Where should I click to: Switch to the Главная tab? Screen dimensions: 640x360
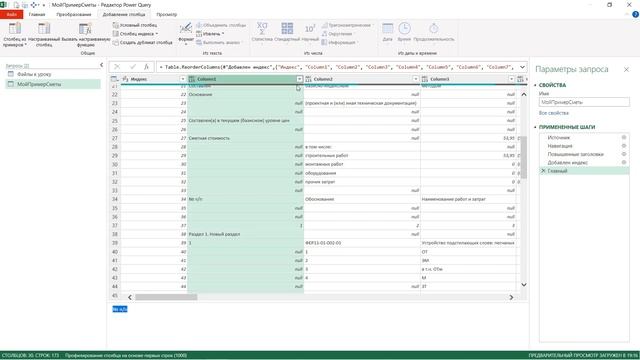[37, 15]
